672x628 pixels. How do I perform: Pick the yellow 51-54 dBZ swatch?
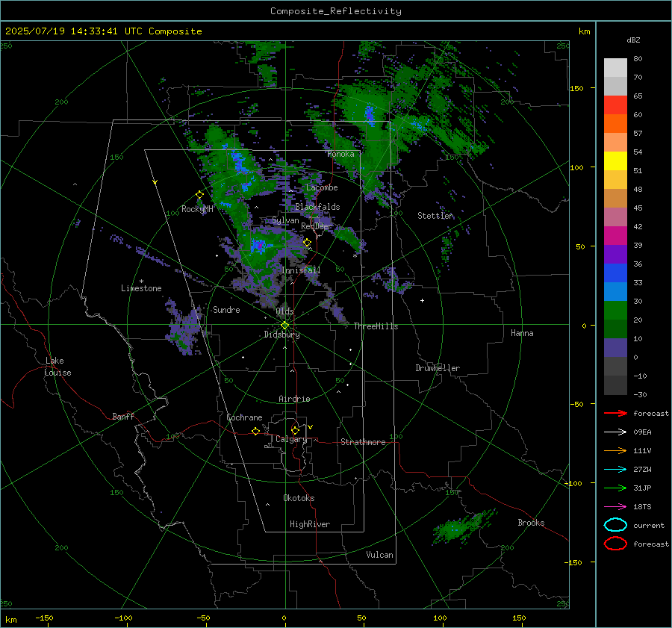(x=615, y=161)
